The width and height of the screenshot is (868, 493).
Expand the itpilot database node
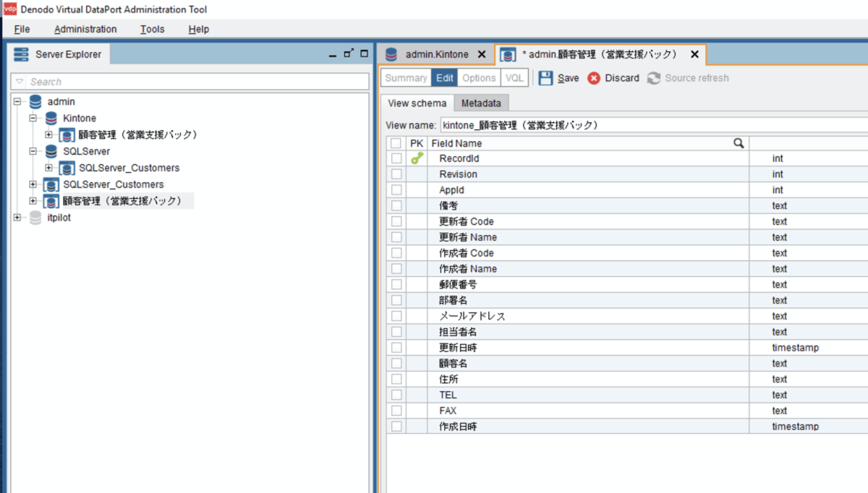tap(17, 218)
